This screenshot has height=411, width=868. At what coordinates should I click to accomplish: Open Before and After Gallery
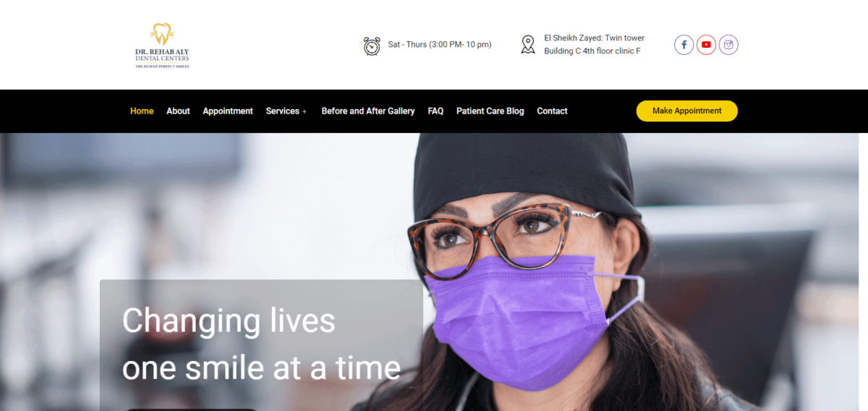click(x=368, y=111)
